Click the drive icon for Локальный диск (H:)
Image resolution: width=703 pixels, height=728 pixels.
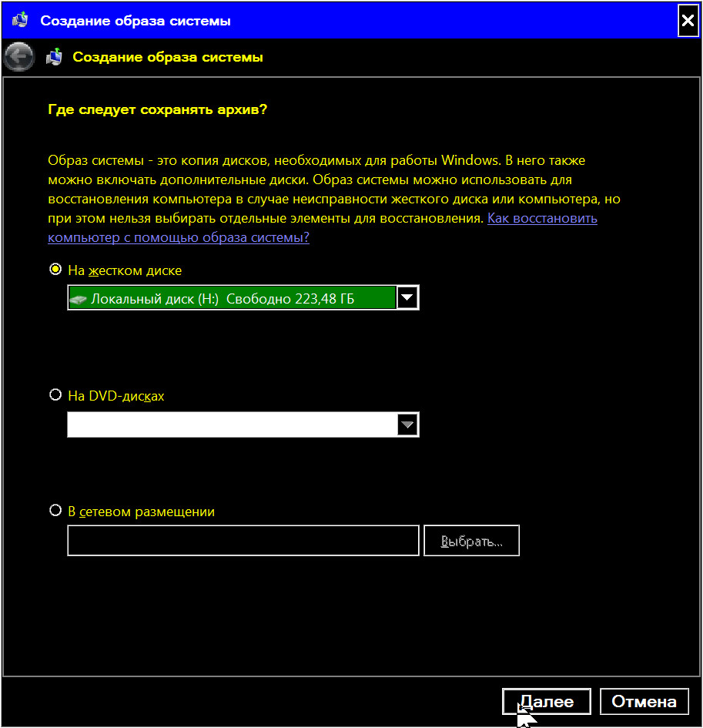[79, 299]
